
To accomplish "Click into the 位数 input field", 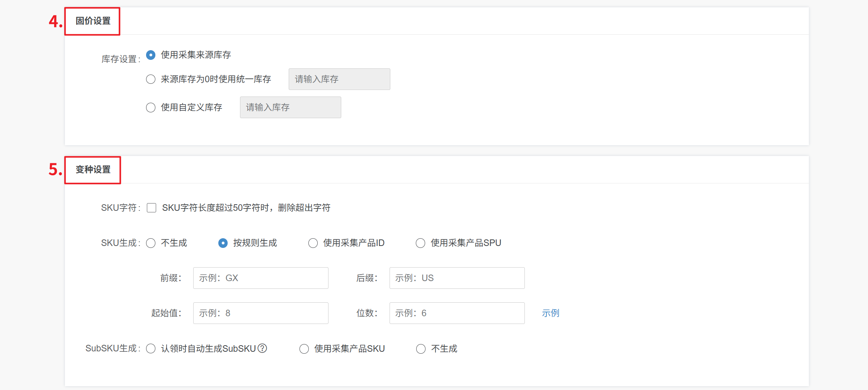I will click(x=457, y=313).
